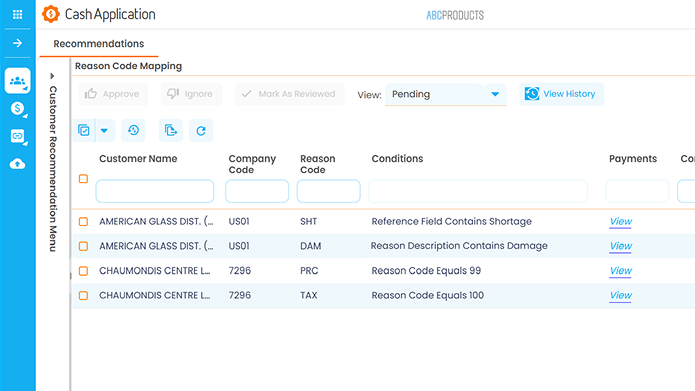
Task: Click the Approve button
Action: [113, 94]
